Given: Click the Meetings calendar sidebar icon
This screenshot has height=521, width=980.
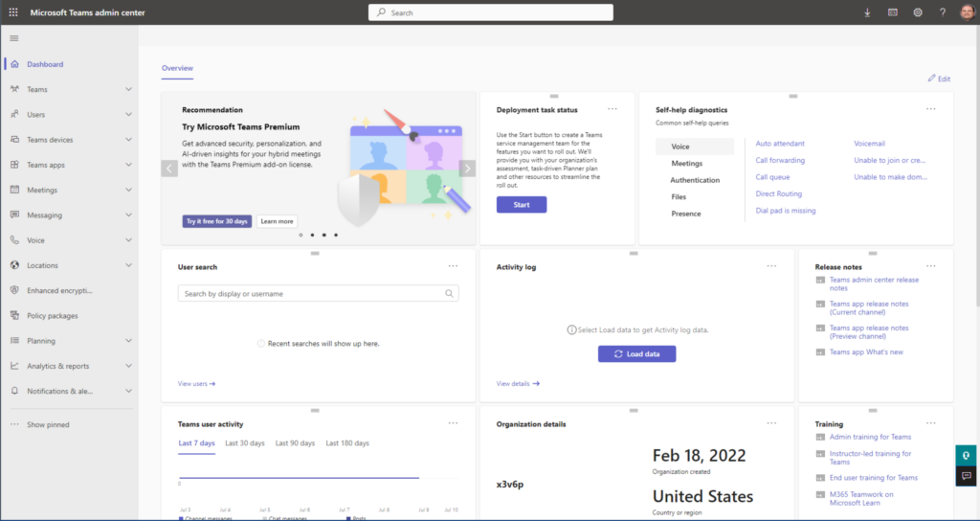Looking at the screenshot, I should [x=14, y=190].
